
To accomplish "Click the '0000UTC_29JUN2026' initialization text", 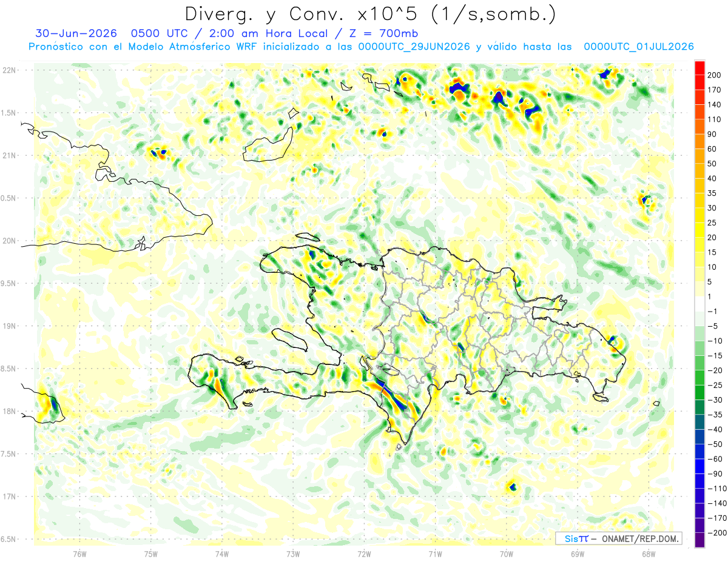I will pos(414,47).
